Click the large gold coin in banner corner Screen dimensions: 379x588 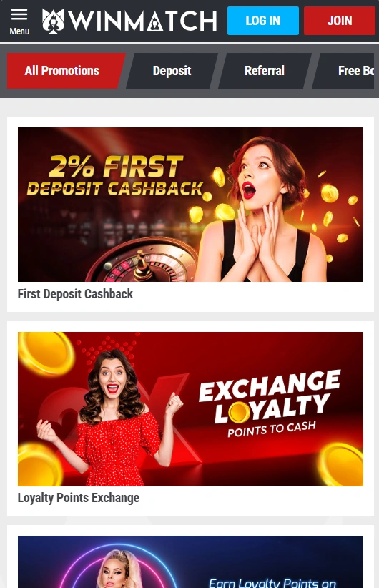45,353
